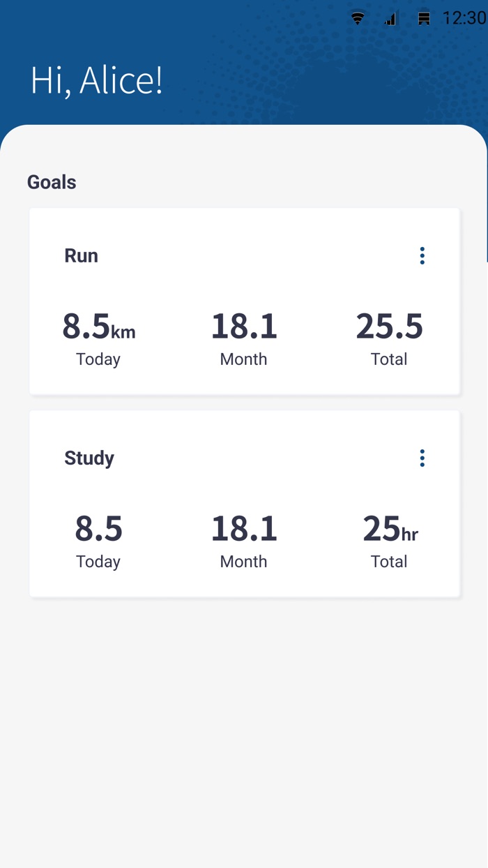Tap the cellular signal icon
Screen dimensions: 488x868
(390, 19)
